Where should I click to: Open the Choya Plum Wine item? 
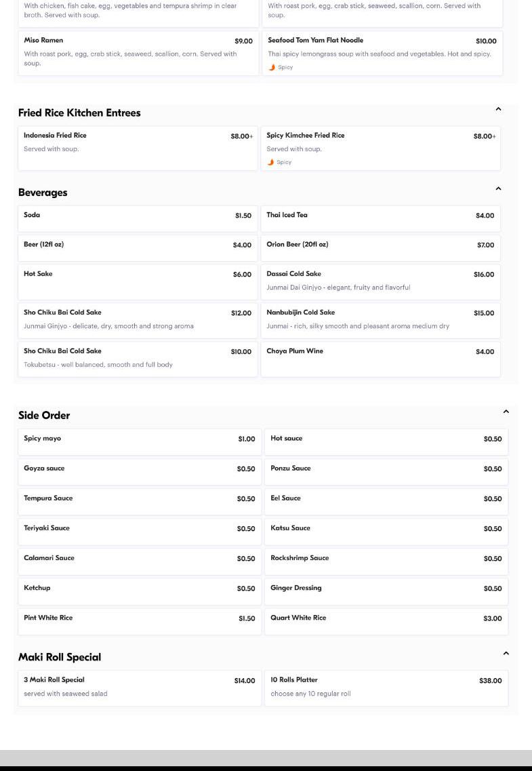(x=380, y=359)
